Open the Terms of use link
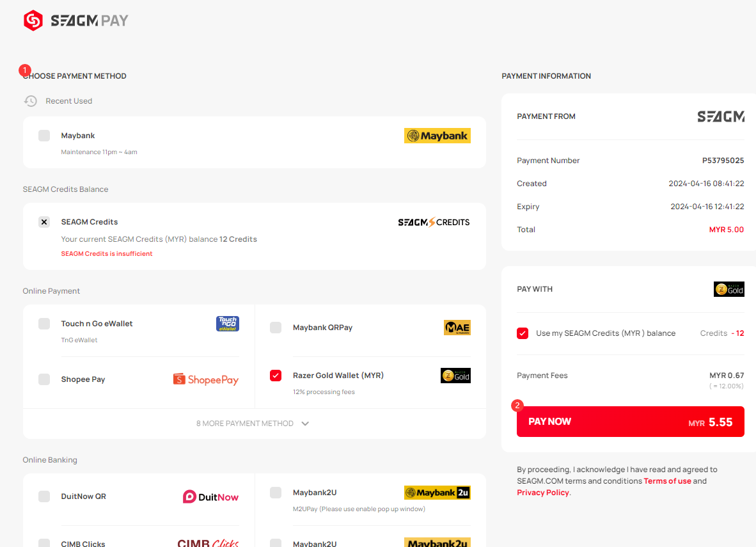This screenshot has height=547, width=756. [x=667, y=481]
